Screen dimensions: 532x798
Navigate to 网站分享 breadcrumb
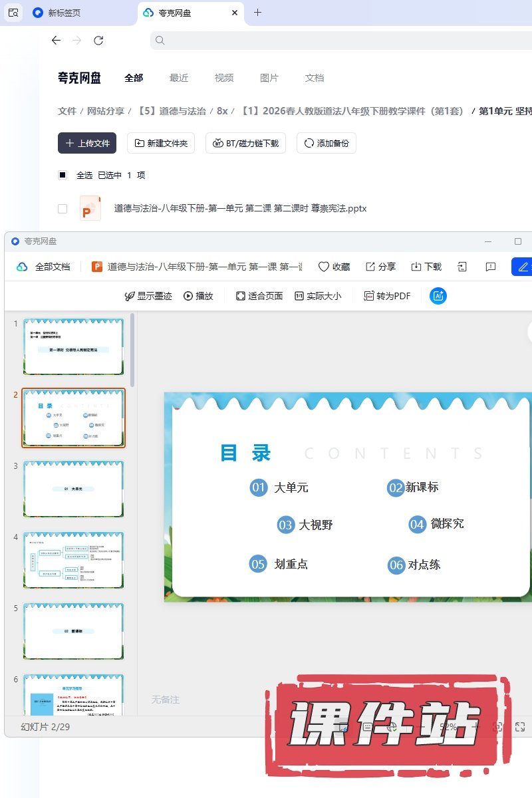tap(106, 111)
